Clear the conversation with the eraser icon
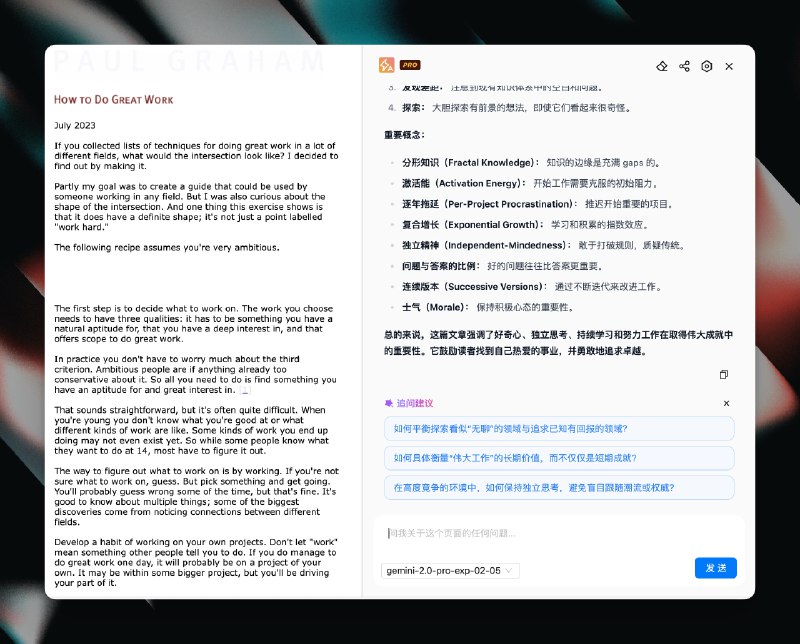This screenshot has width=800, height=644. point(662,66)
